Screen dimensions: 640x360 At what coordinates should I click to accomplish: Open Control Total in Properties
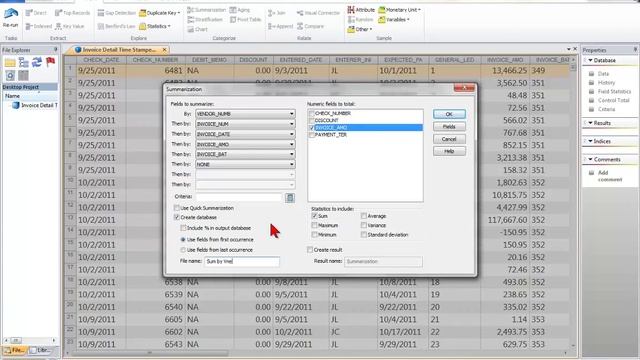[613, 100]
